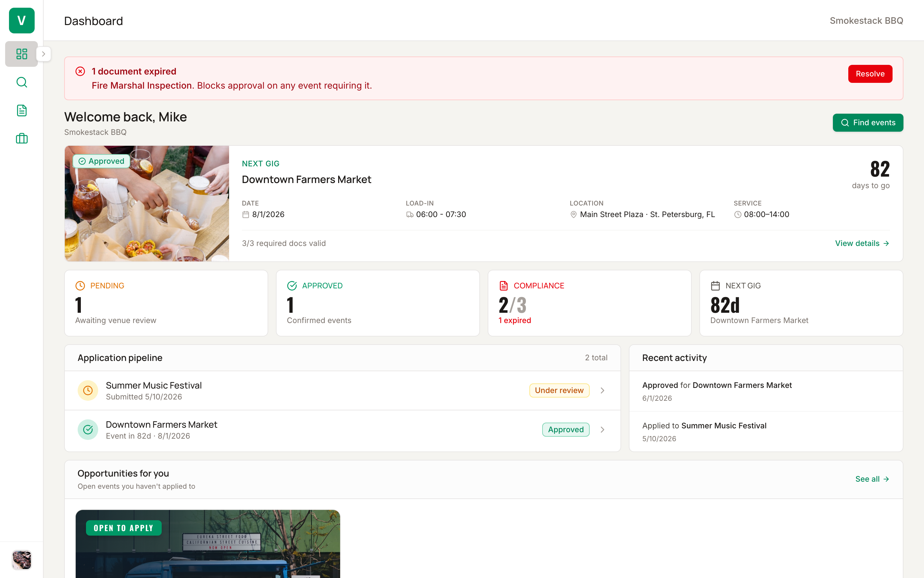Click the '82d' next gig value

pyautogui.click(x=725, y=305)
